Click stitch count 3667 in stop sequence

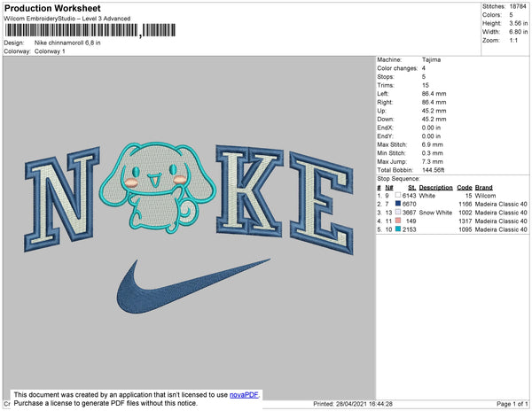point(409,213)
